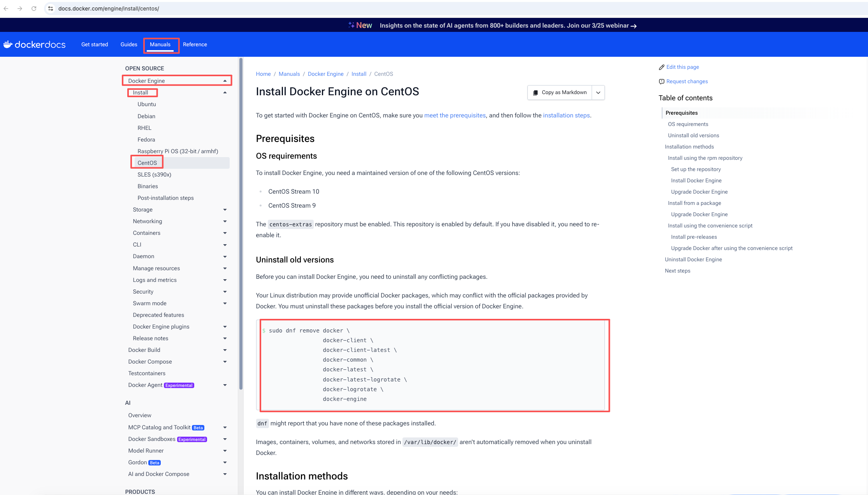Click the browser reload icon

[x=34, y=9]
